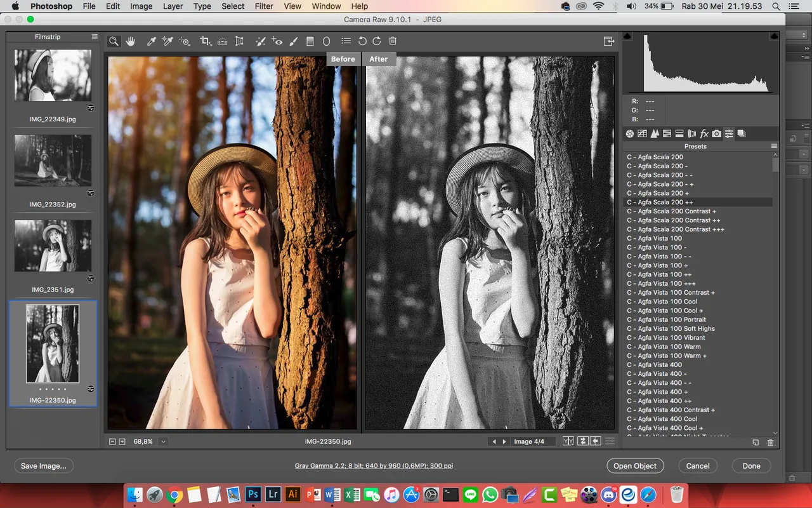The width and height of the screenshot is (812, 508).
Task: Toggle full screen mode icon
Action: pyautogui.click(x=609, y=41)
